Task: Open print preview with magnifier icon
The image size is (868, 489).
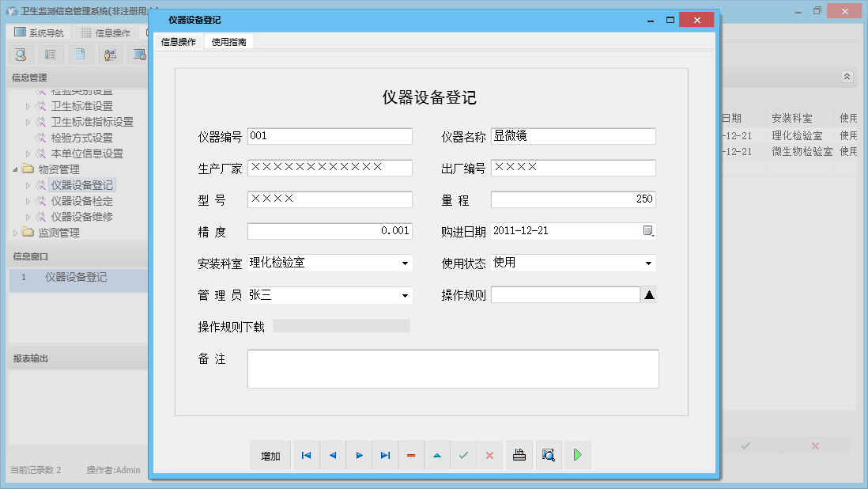Action: [549, 455]
